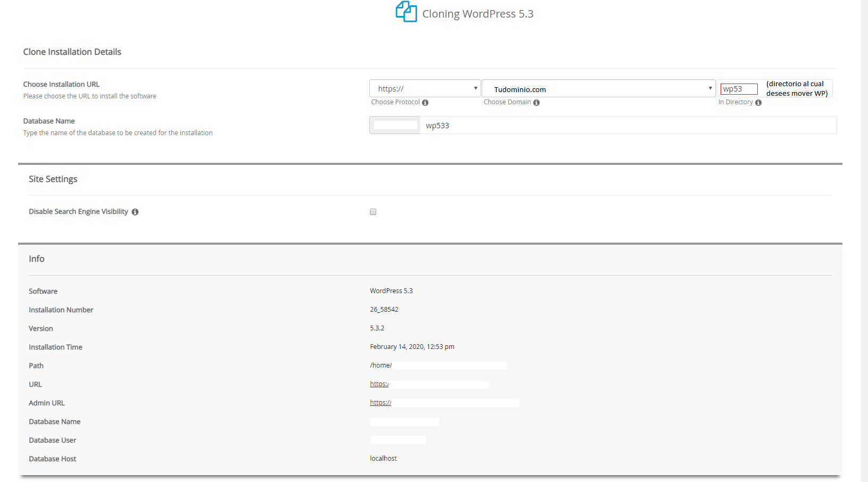The width and height of the screenshot is (868, 482).
Task: Click the 'localhost' database host value
Action: pyautogui.click(x=383, y=459)
